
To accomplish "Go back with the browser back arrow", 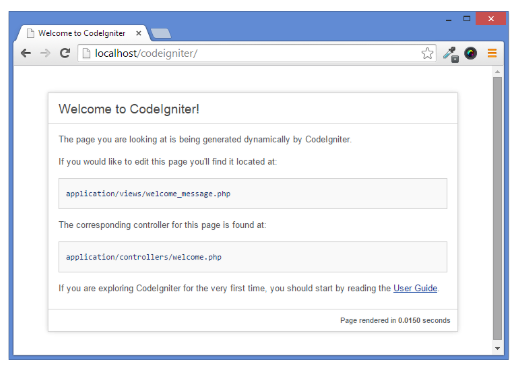I will pyautogui.click(x=26, y=53).
